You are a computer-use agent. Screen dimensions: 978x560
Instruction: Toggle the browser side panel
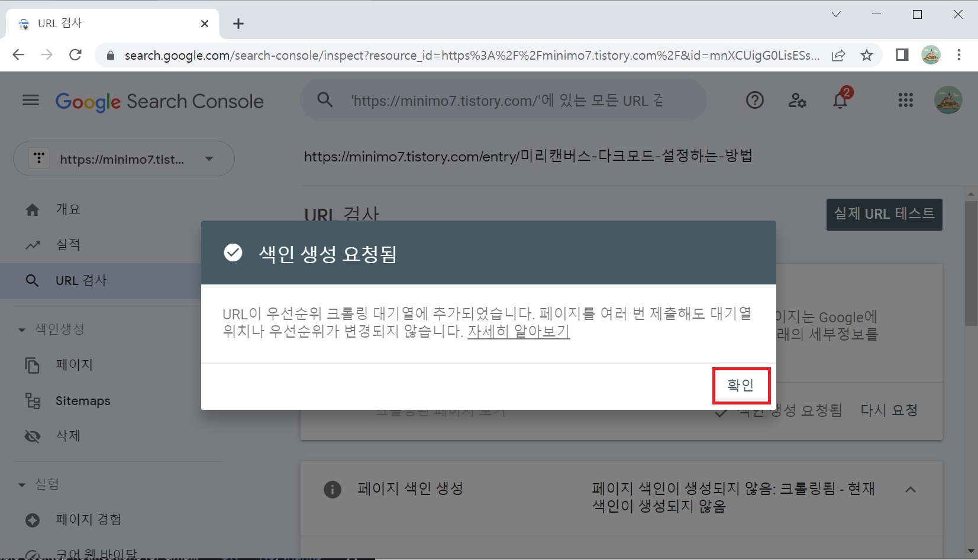[x=902, y=55]
